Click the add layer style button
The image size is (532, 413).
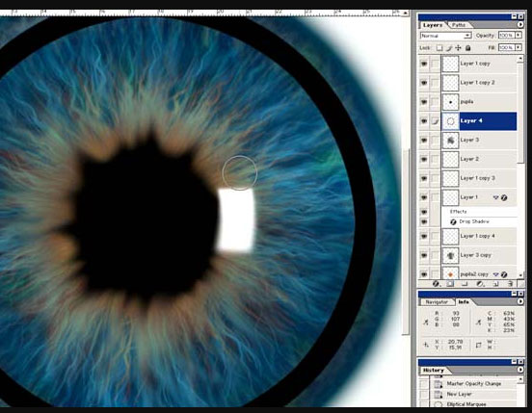436,284
